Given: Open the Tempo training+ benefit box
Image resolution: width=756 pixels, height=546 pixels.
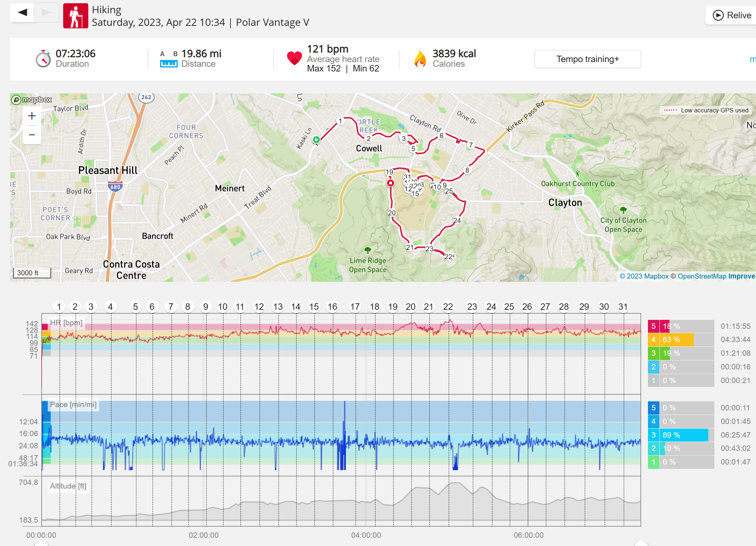Looking at the screenshot, I should click(588, 59).
